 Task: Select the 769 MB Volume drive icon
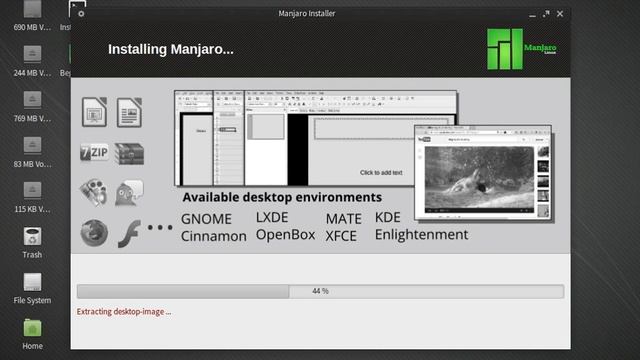tap(32, 99)
